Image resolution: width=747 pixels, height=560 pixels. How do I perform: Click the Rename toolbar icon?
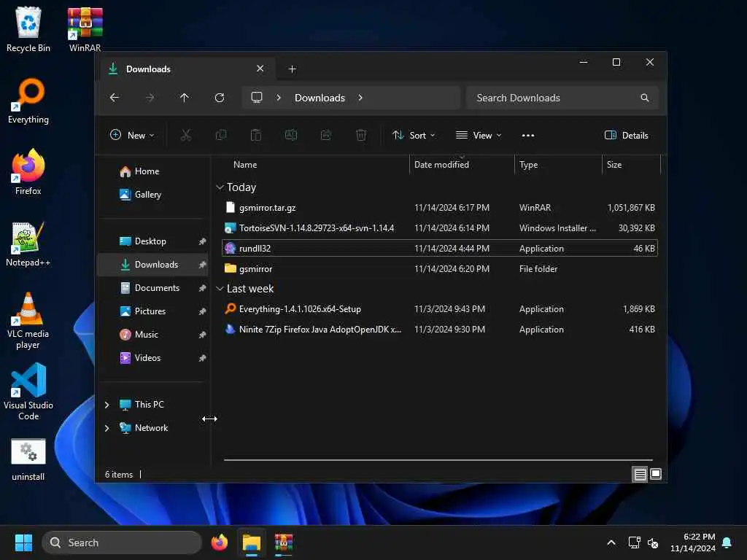[290, 135]
